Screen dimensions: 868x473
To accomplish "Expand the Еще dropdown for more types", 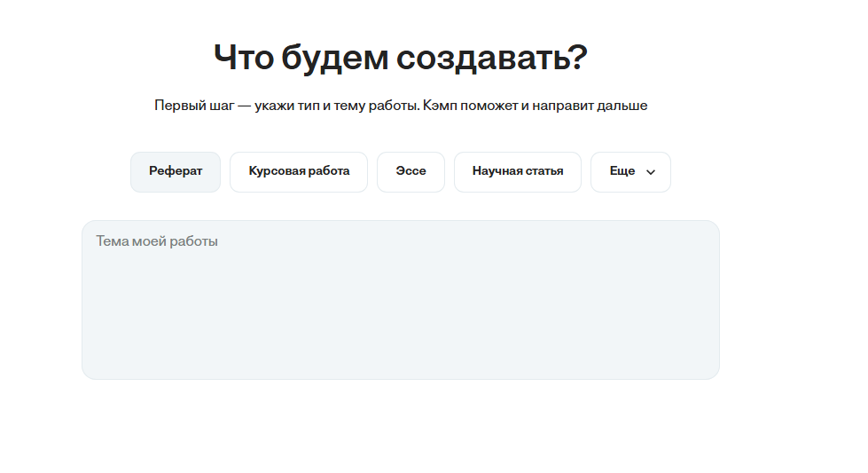I will pyautogui.click(x=630, y=172).
